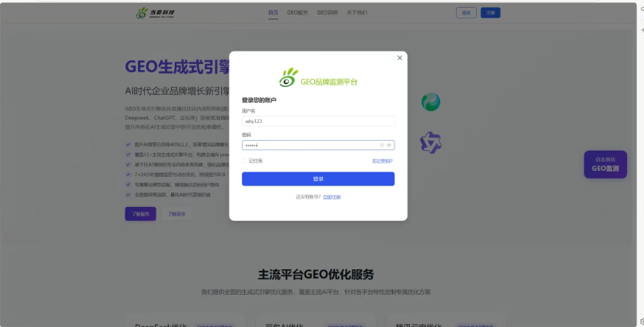Focus the 密码 password input field

(308, 145)
